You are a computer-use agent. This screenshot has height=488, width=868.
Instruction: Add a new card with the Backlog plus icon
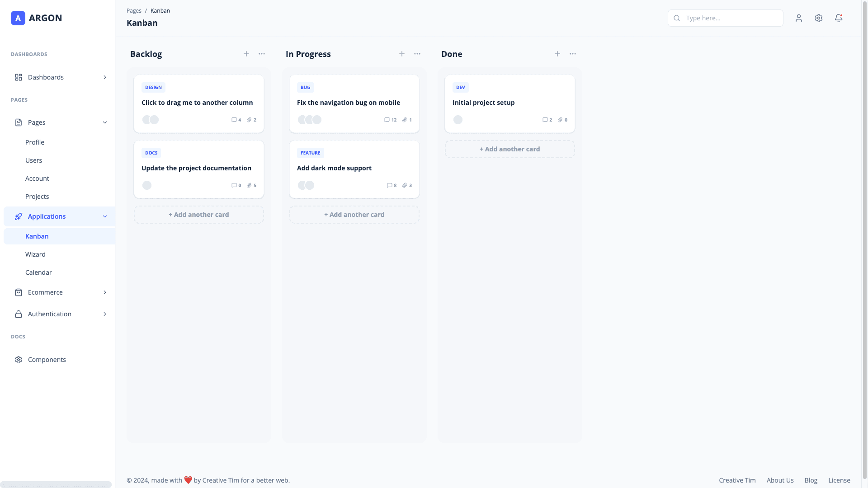point(246,54)
